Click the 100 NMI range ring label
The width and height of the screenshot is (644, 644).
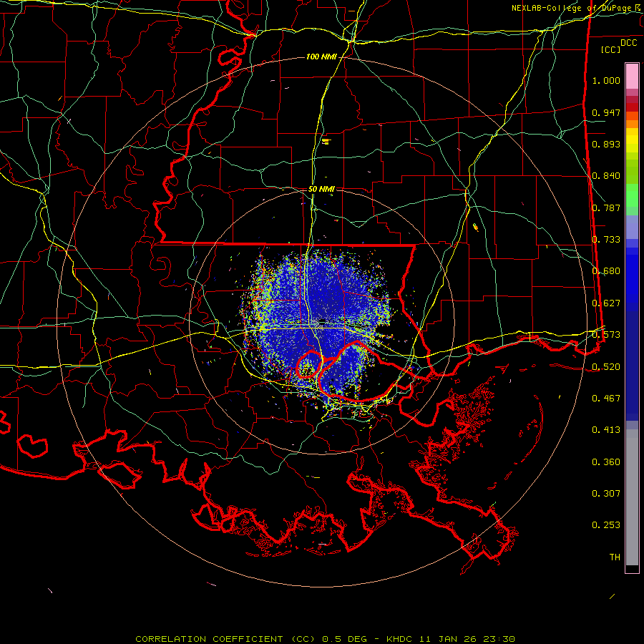321,57
